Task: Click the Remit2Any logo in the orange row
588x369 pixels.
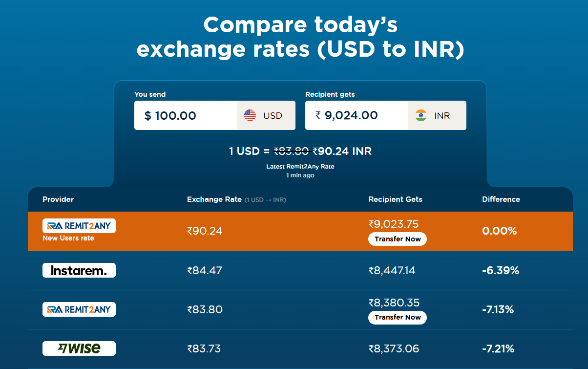Action: tap(79, 226)
